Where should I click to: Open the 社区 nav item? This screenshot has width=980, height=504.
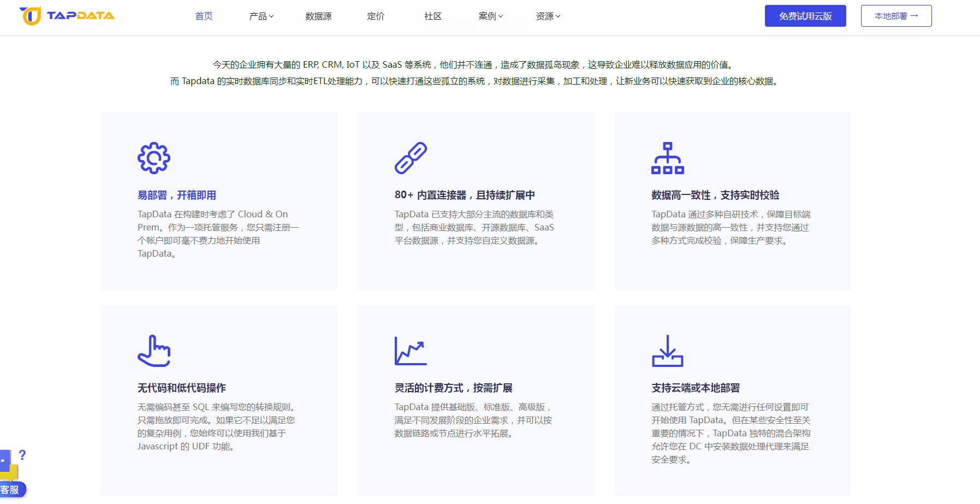click(433, 16)
